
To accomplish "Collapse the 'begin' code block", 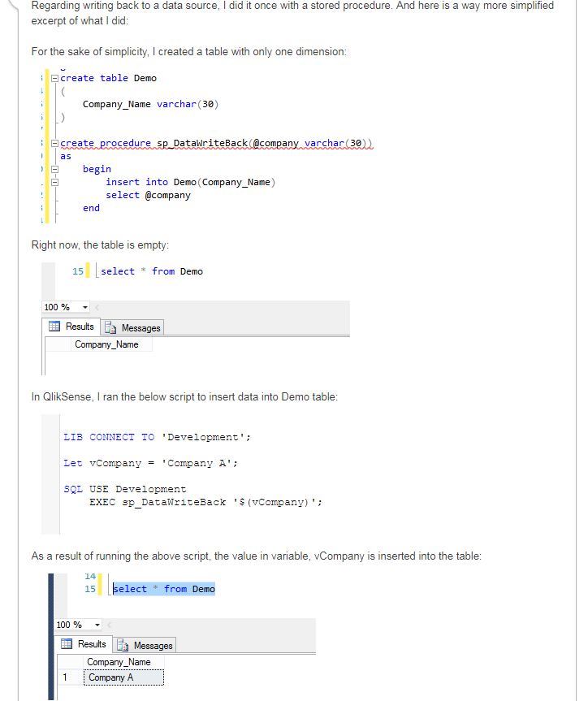I will click(x=54, y=170).
